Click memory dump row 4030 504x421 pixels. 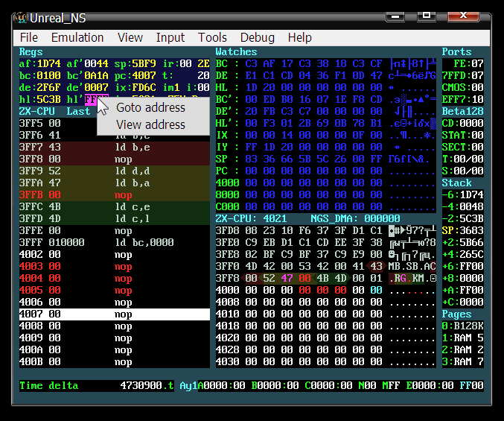(325, 362)
